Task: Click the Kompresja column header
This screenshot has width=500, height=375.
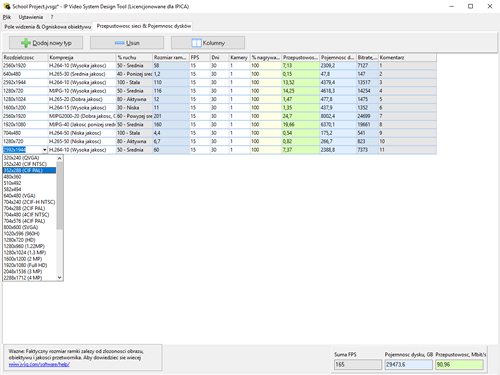Action: pyautogui.click(x=82, y=58)
